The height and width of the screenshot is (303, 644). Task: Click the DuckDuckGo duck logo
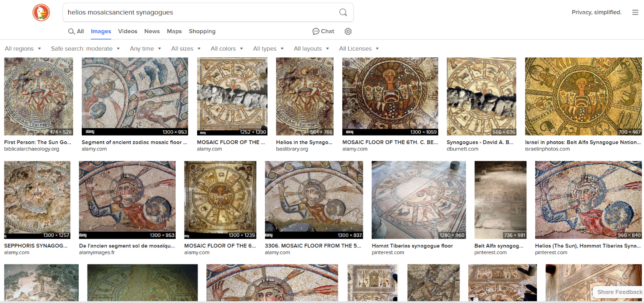pyautogui.click(x=41, y=12)
